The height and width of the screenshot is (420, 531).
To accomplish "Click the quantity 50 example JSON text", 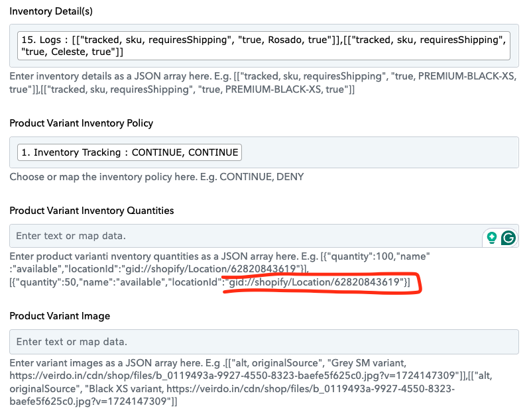I will pos(209,282).
